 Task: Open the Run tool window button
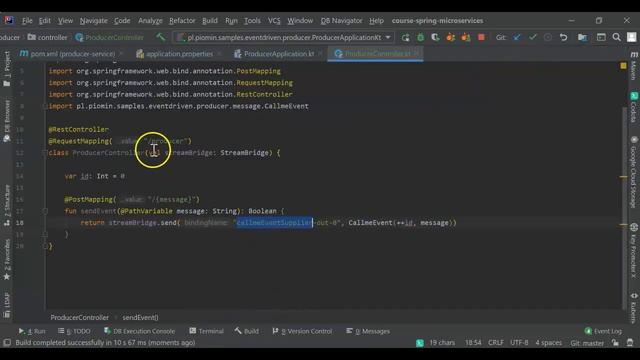[32, 331]
